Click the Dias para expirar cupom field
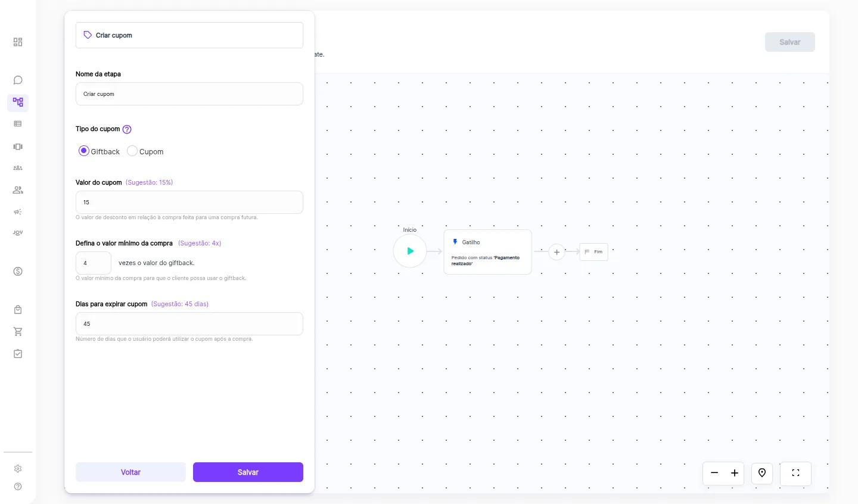This screenshot has width=858, height=504. (189, 324)
